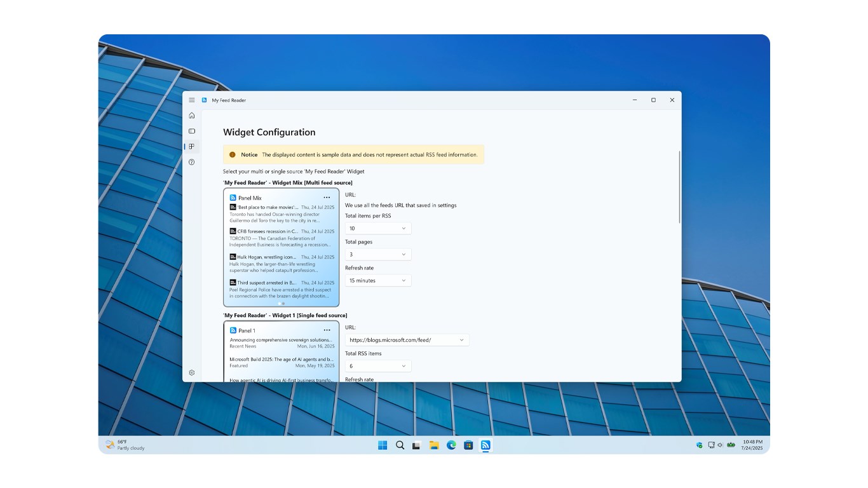Select the second carousel dot under Panel Mix

pos(283,303)
